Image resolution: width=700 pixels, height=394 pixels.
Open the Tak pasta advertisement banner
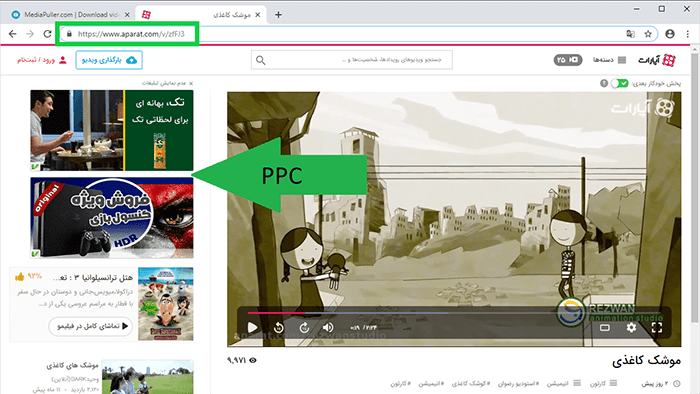(112, 130)
